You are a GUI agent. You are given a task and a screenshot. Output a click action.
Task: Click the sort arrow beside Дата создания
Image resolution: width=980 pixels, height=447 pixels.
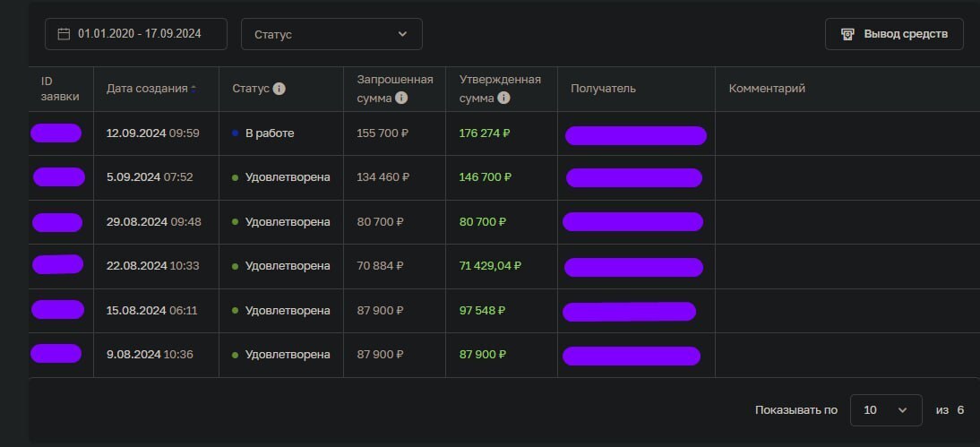click(193, 89)
